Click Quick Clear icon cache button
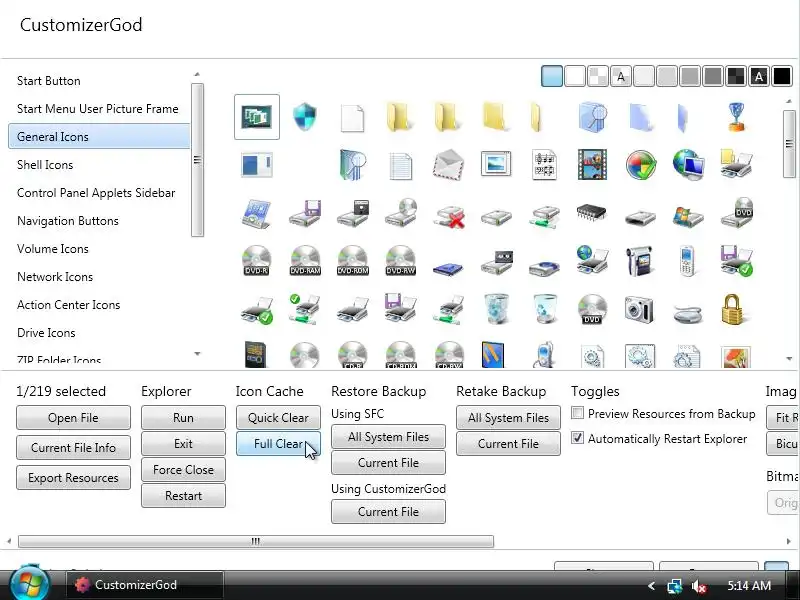Image resolution: width=800 pixels, height=600 pixels. [278, 417]
